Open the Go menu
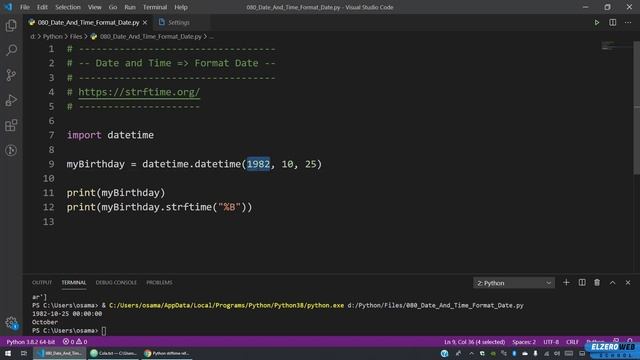The image size is (640, 360). (x=113, y=7)
